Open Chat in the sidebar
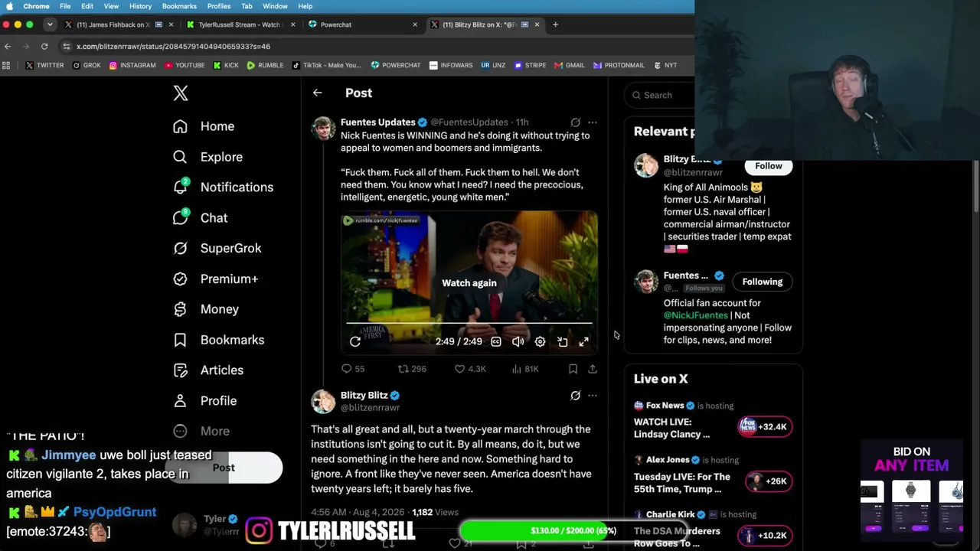 pos(201,217)
